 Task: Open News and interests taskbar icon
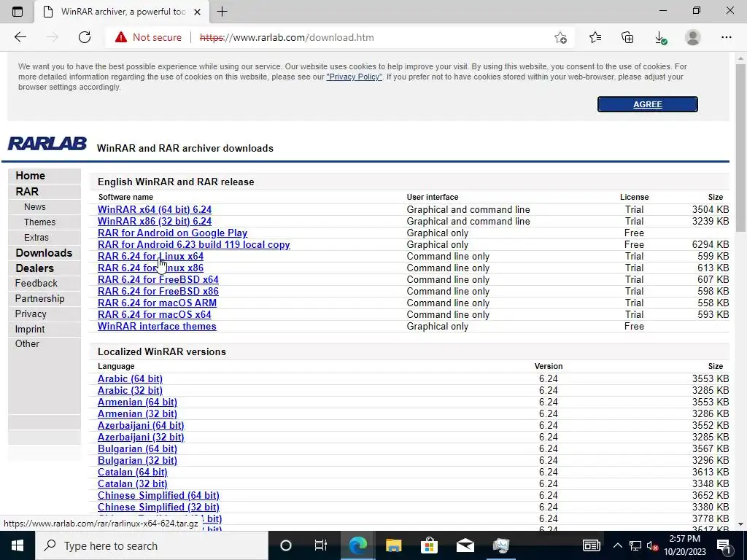(591, 545)
